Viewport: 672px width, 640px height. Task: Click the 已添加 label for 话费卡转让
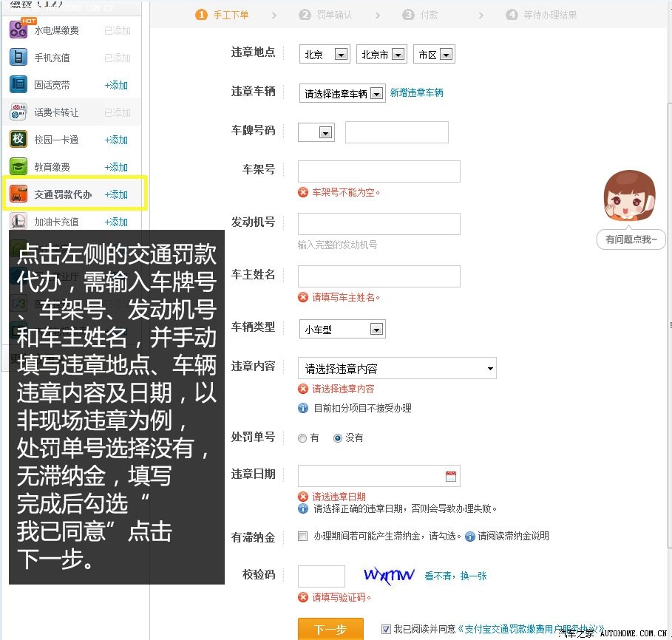click(118, 112)
